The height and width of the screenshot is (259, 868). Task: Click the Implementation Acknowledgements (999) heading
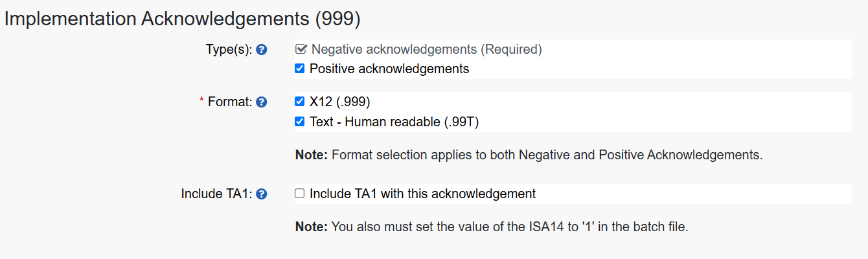182,19
